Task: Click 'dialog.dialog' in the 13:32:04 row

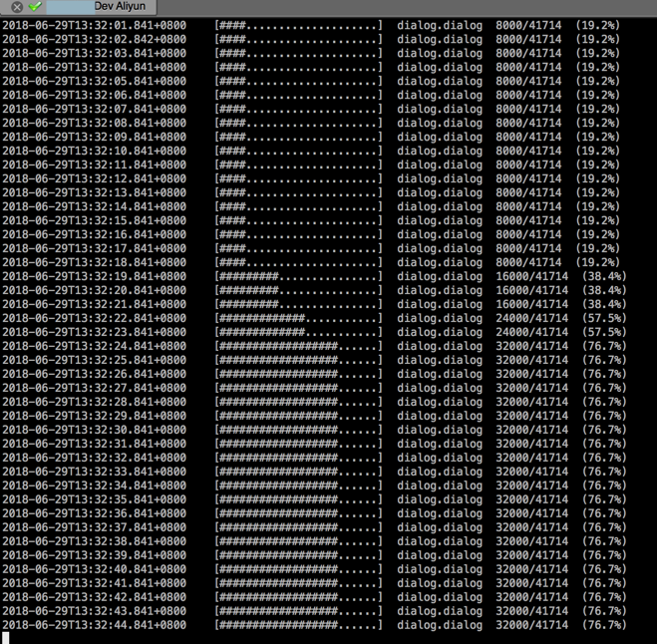Action: coord(440,68)
